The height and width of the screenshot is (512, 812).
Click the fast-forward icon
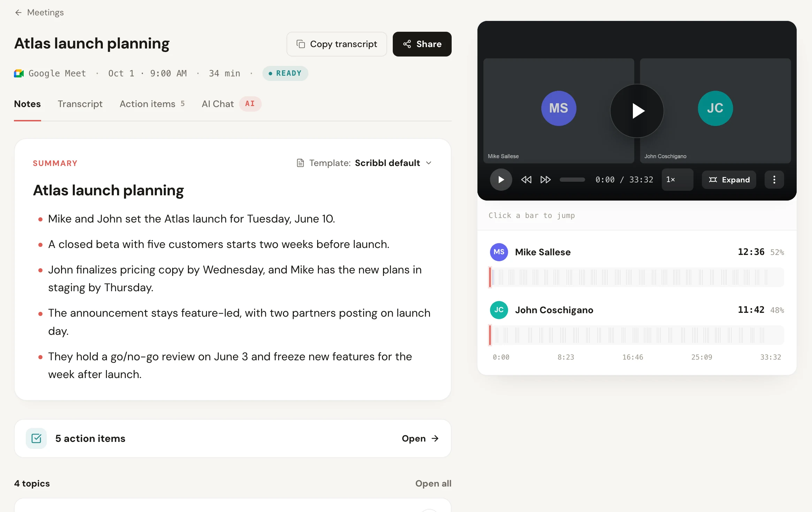pyautogui.click(x=545, y=180)
